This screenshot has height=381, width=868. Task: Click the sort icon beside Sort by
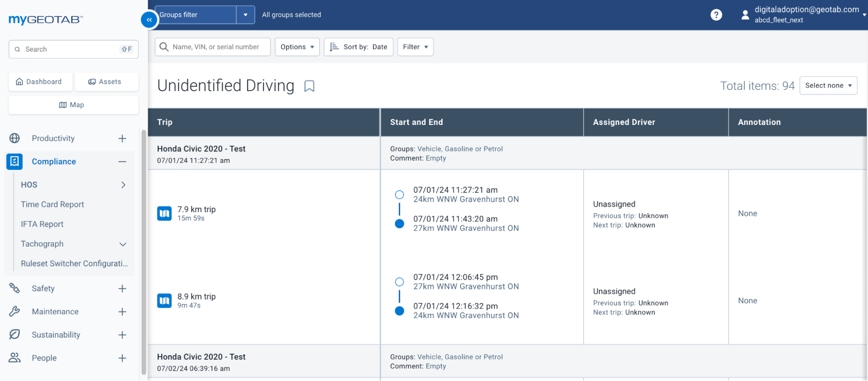point(334,47)
